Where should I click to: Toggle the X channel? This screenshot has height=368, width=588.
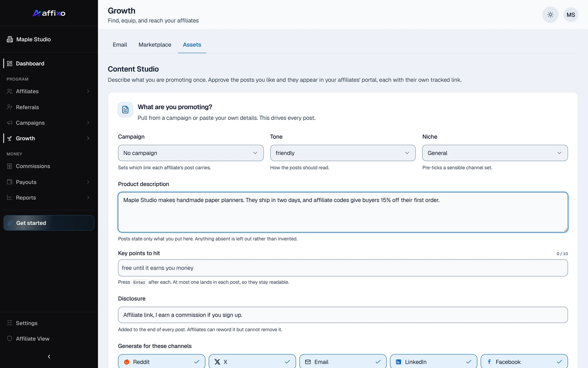coord(252,362)
